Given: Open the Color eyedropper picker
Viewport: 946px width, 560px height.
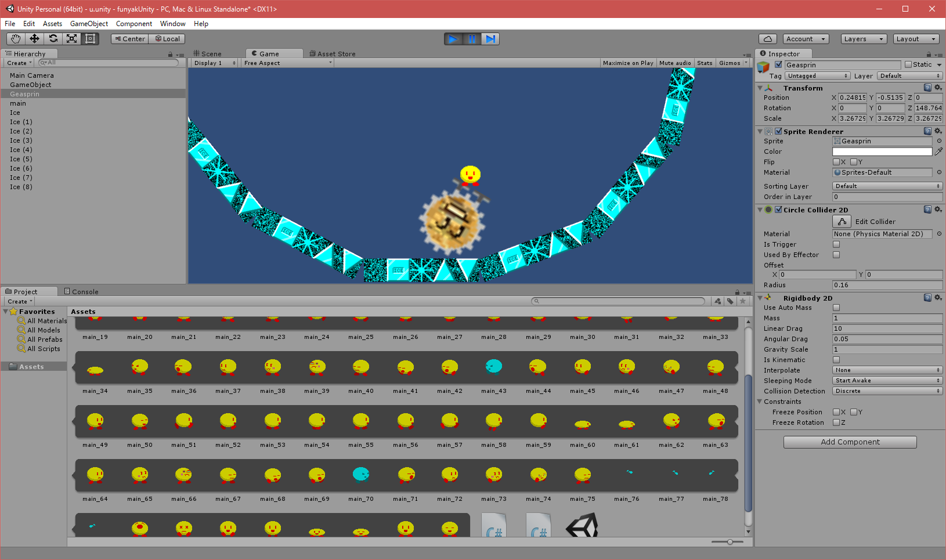Looking at the screenshot, I should tap(938, 151).
